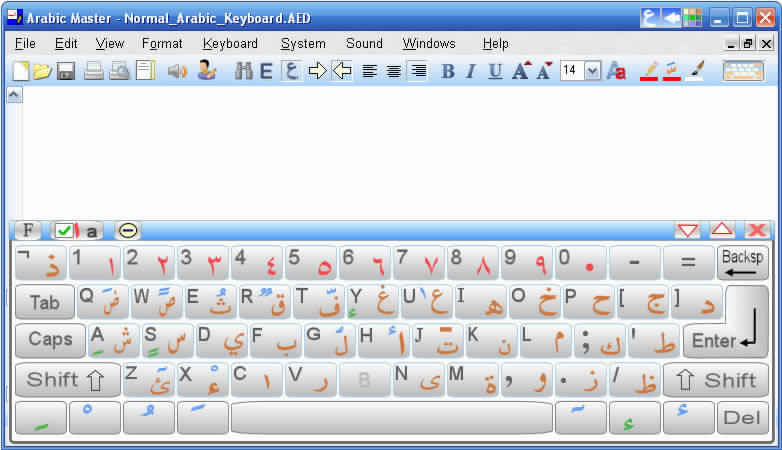Restore the inner document window
The image size is (782, 450).
tap(748, 44)
